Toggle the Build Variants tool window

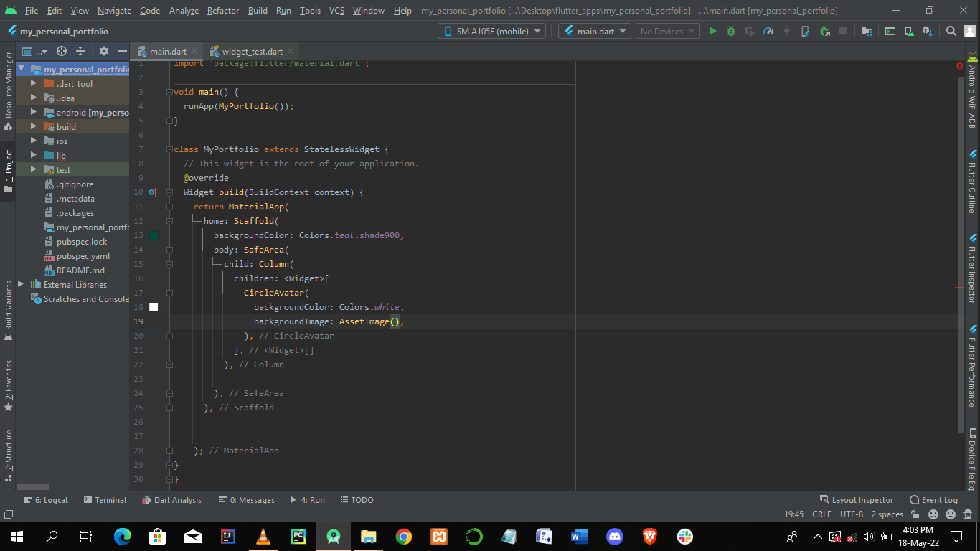click(8, 310)
